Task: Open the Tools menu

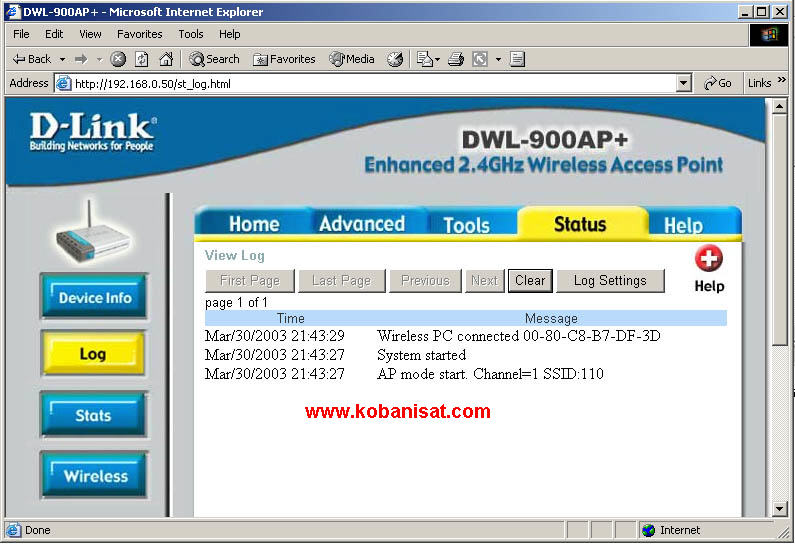Action: (191, 34)
